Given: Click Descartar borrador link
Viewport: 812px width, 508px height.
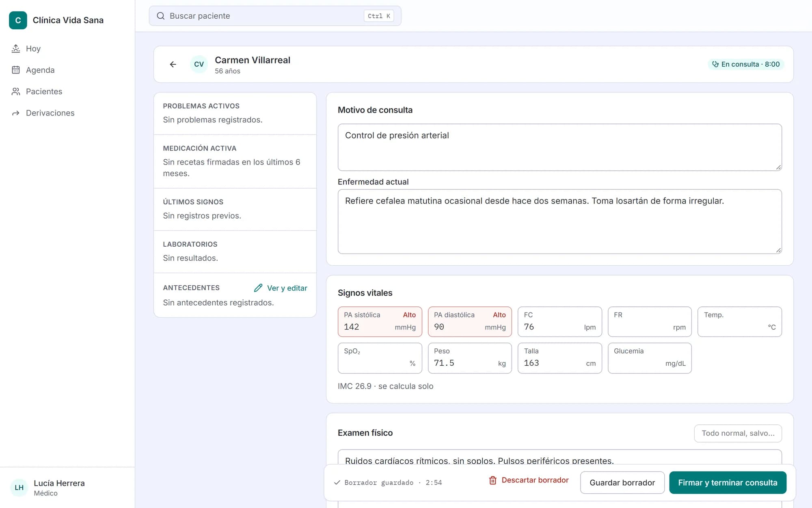Looking at the screenshot, I should [529, 480].
